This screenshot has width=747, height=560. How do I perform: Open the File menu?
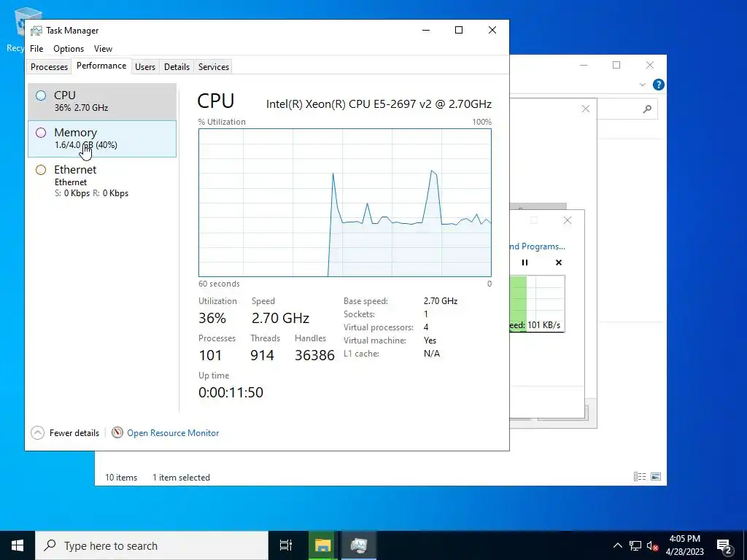pyautogui.click(x=36, y=49)
